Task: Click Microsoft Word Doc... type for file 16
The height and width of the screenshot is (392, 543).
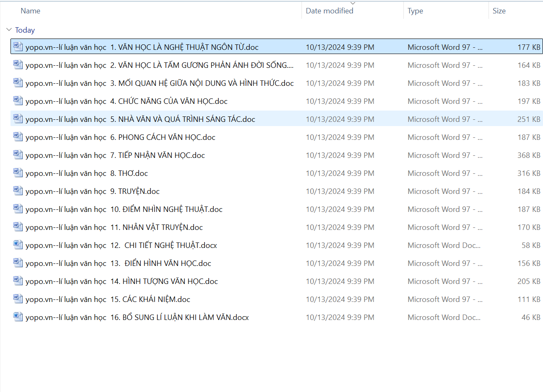Action: (x=444, y=317)
